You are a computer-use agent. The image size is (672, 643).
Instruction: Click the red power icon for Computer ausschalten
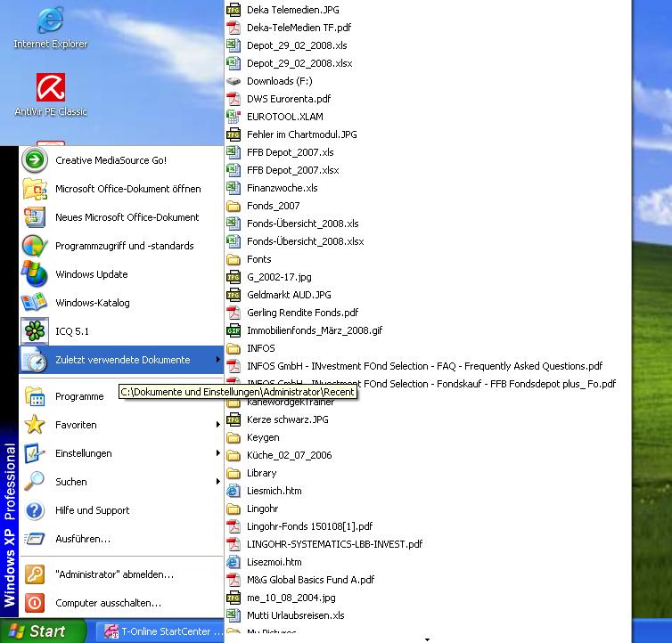point(35,603)
